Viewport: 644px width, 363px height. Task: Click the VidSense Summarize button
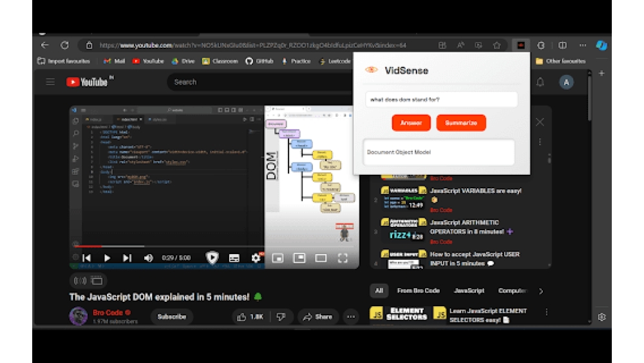tap(461, 123)
